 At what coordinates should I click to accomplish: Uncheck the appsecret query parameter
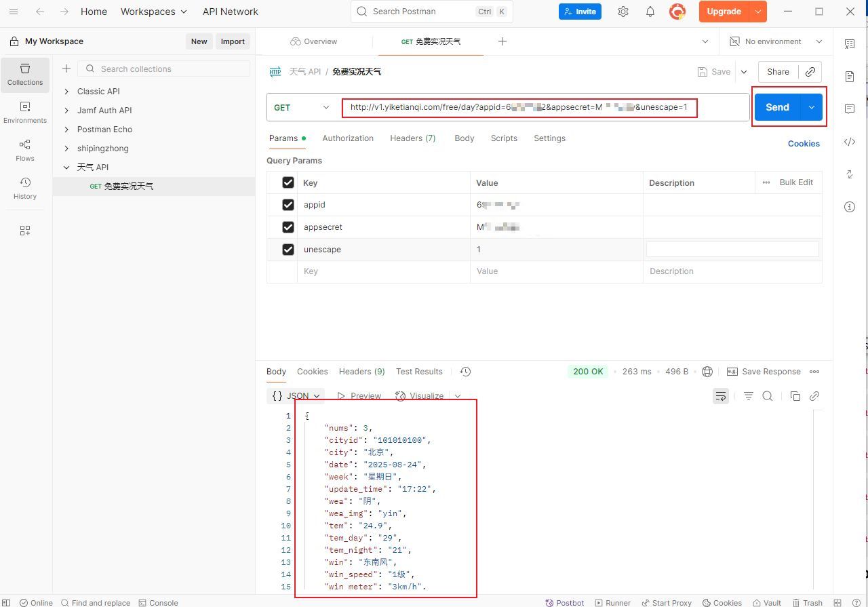point(288,227)
